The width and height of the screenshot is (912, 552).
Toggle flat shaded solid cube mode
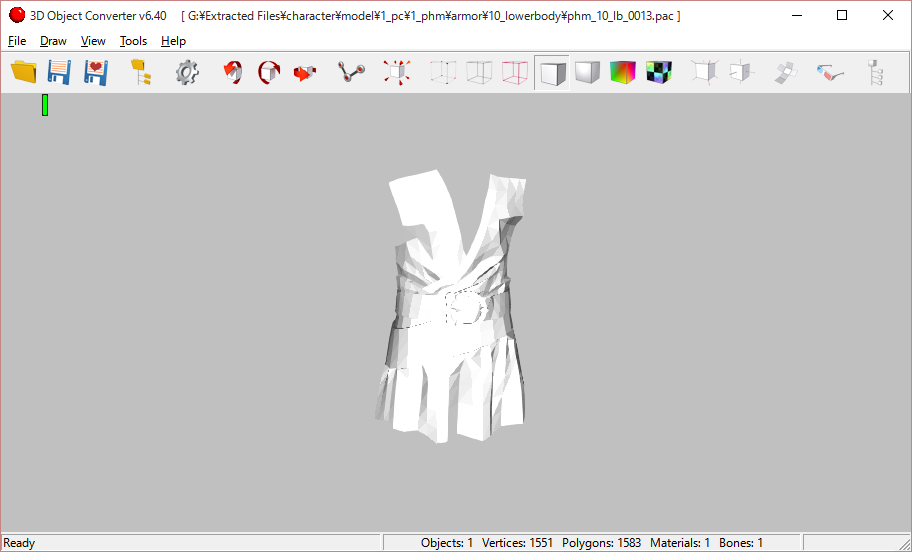[x=551, y=72]
